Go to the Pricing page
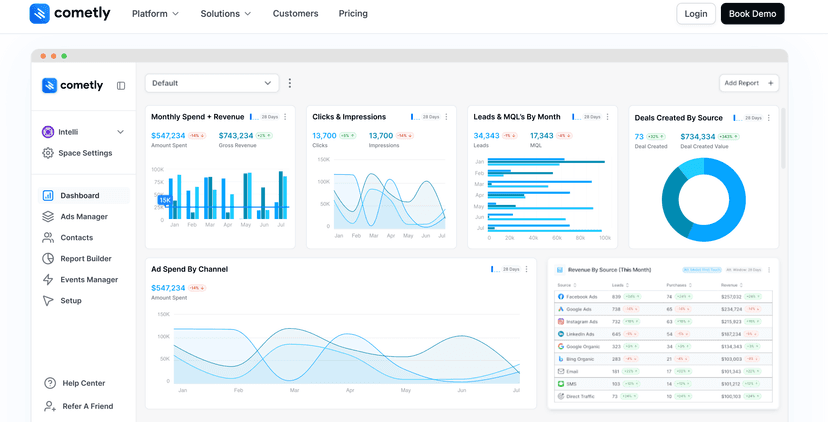 pos(353,14)
